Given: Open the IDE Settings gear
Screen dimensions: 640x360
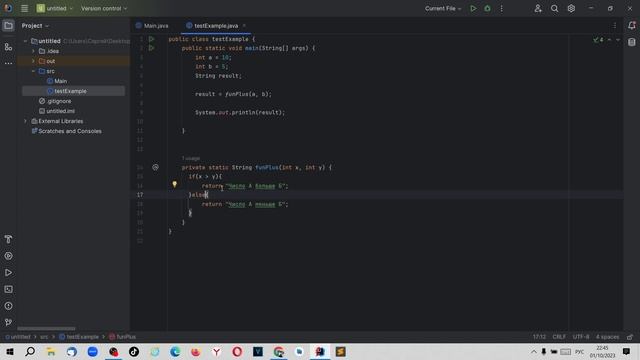Looking at the screenshot, I should (571, 8).
